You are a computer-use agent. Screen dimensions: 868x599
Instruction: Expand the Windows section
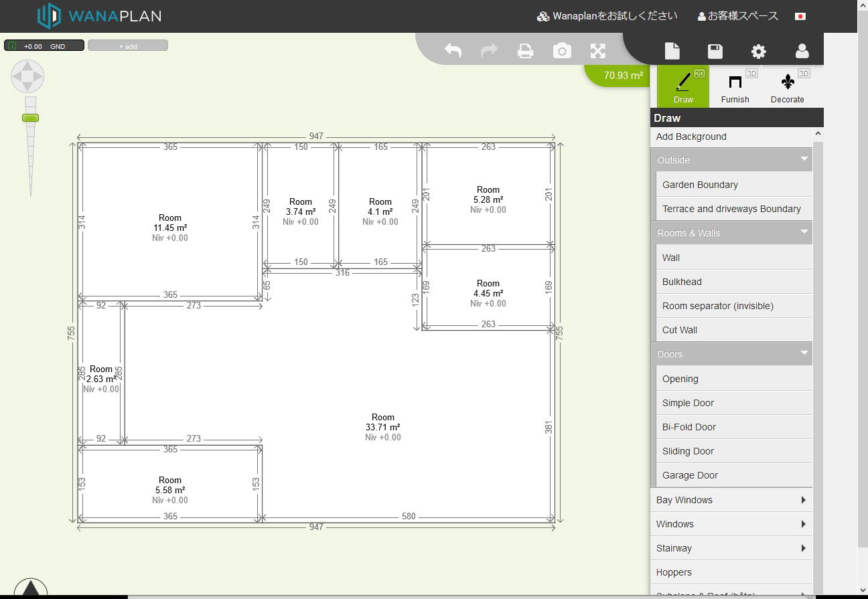[731, 524]
